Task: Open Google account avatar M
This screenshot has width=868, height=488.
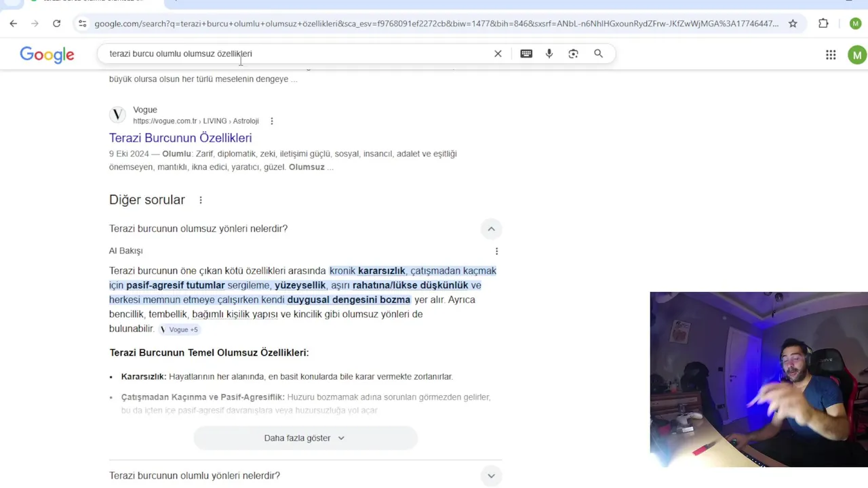Action: [x=857, y=55]
